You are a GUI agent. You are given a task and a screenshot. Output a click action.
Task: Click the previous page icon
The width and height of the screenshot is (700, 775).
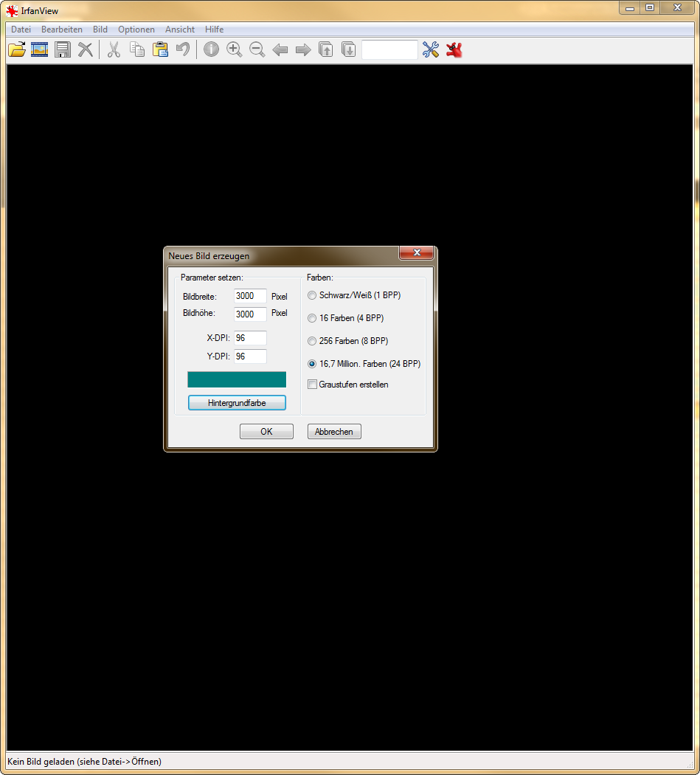click(325, 49)
